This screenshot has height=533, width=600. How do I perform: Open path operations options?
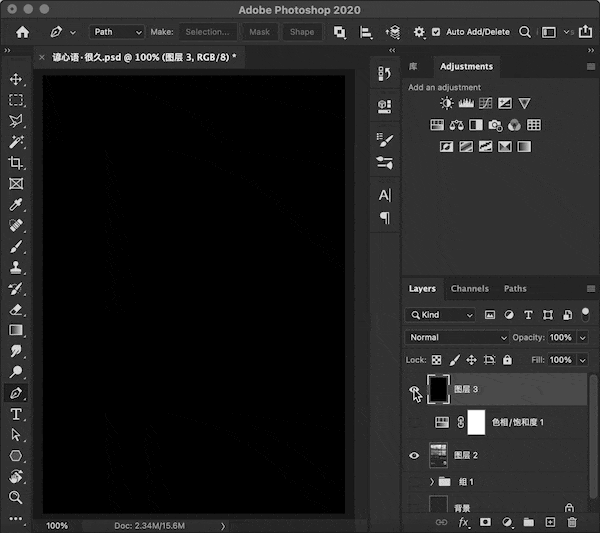[339, 32]
